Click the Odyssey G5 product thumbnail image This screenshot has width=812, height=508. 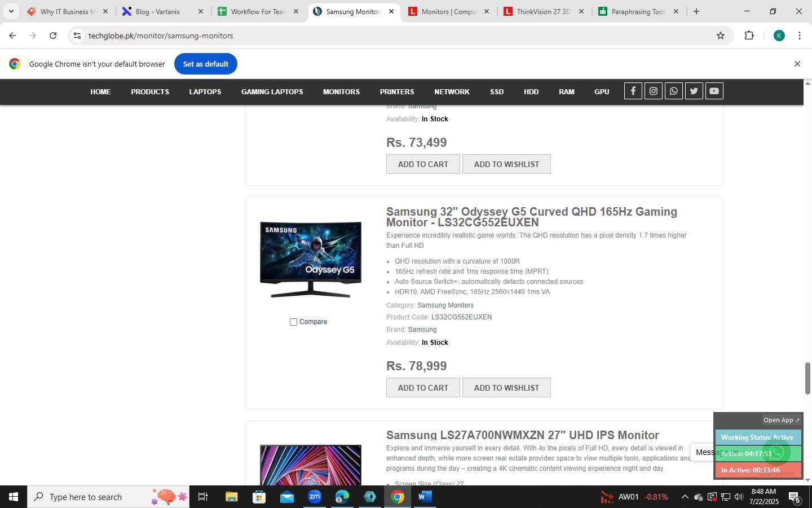pyautogui.click(x=311, y=260)
